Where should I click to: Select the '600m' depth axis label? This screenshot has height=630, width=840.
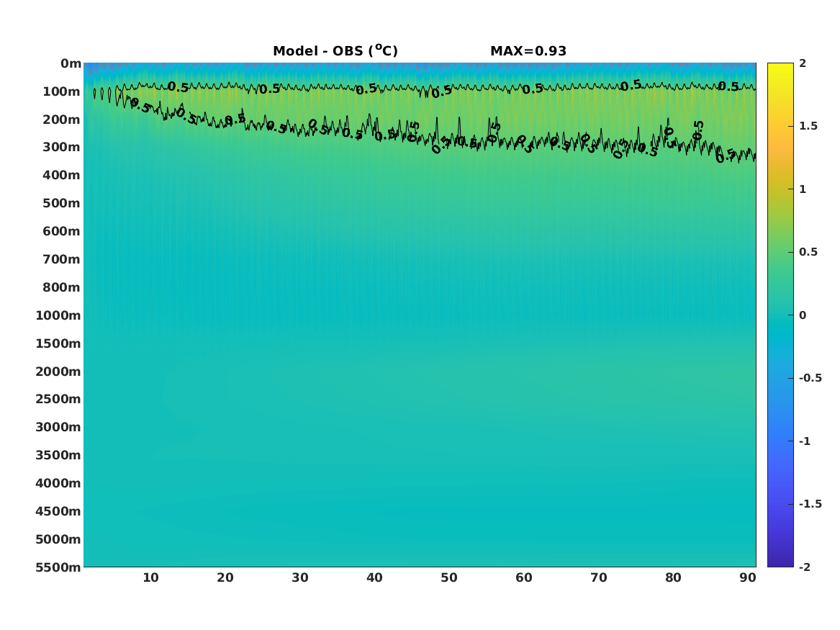coord(62,231)
